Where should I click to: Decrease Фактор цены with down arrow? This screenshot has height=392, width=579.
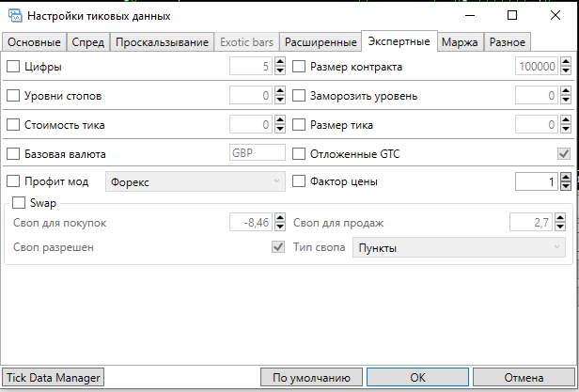566,186
